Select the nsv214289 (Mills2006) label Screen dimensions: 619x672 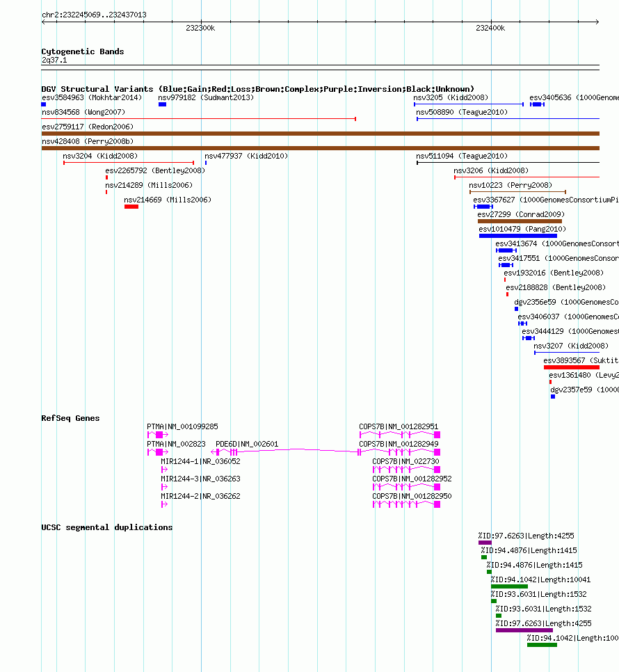coord(149,185)
